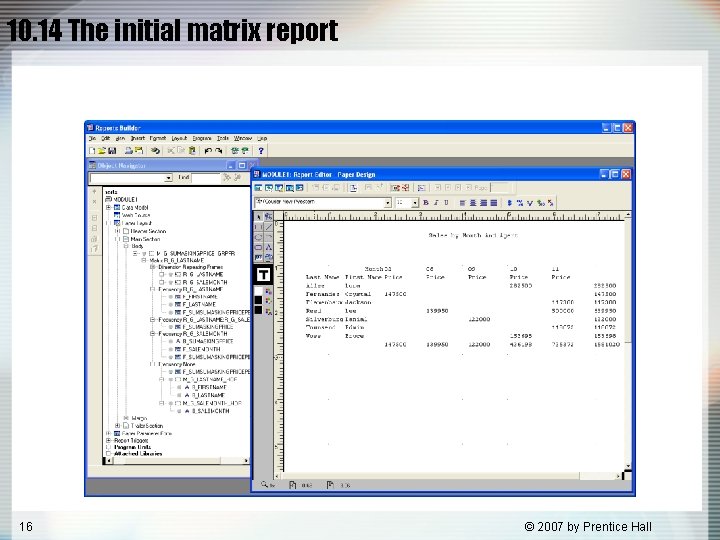Click first view icon in Report Editor toolbar
720x540 pixels.
pos(258,188)
